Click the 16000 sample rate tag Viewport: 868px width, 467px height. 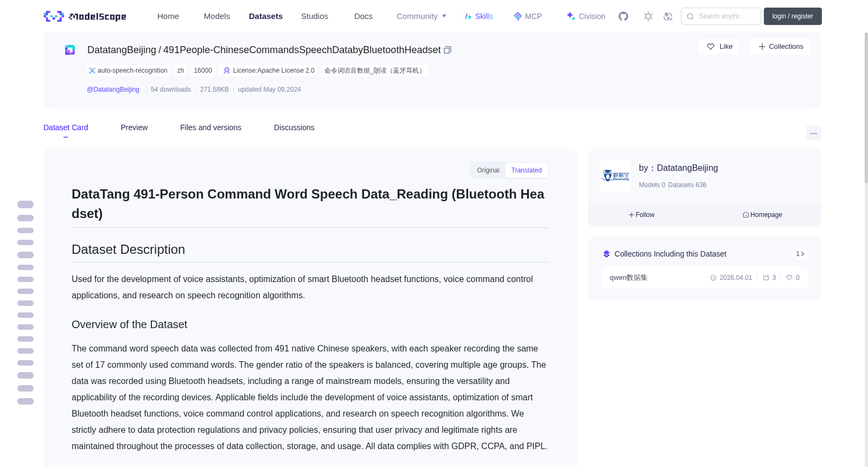coord(203,71)
